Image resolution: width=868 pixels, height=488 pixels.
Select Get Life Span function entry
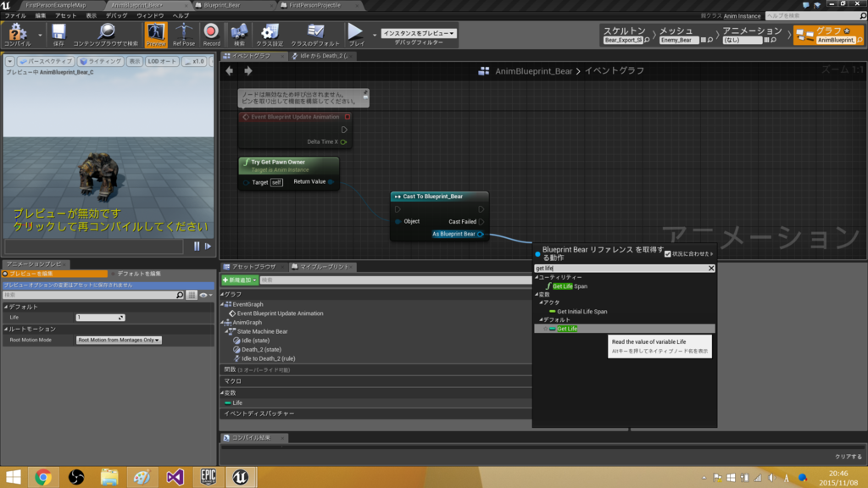(570, 286)
